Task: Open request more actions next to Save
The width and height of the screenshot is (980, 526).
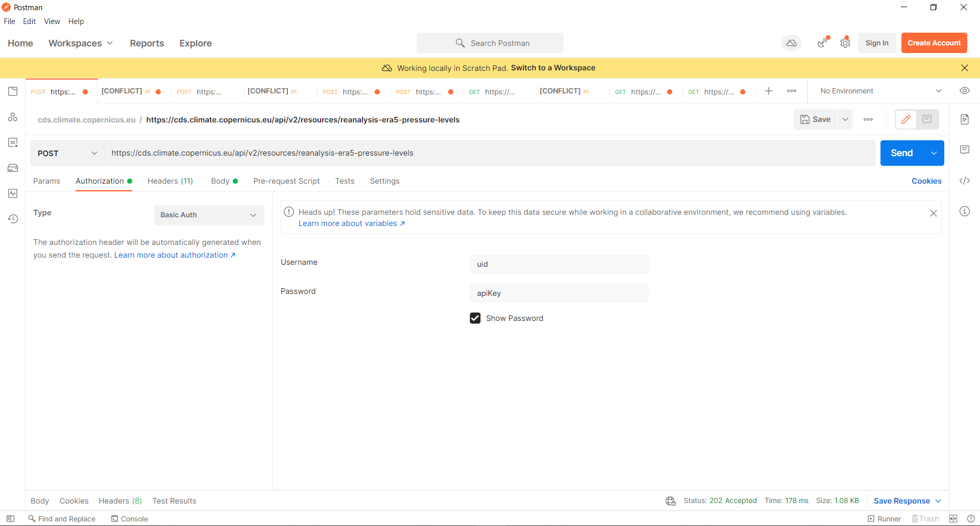Action: 868,119
